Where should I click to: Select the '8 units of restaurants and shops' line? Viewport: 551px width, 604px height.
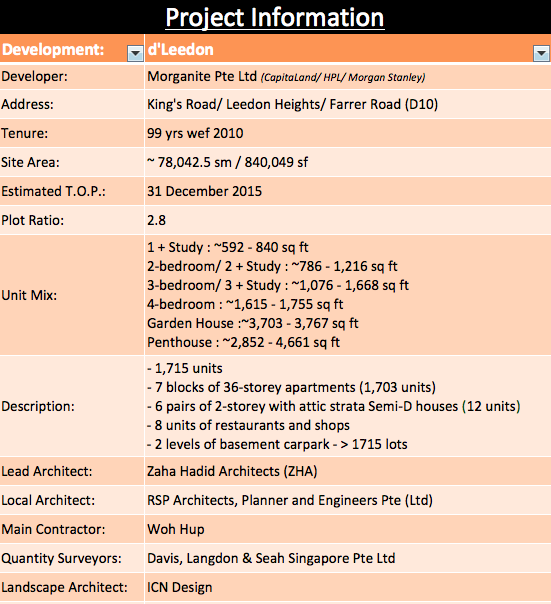(249, 425)
